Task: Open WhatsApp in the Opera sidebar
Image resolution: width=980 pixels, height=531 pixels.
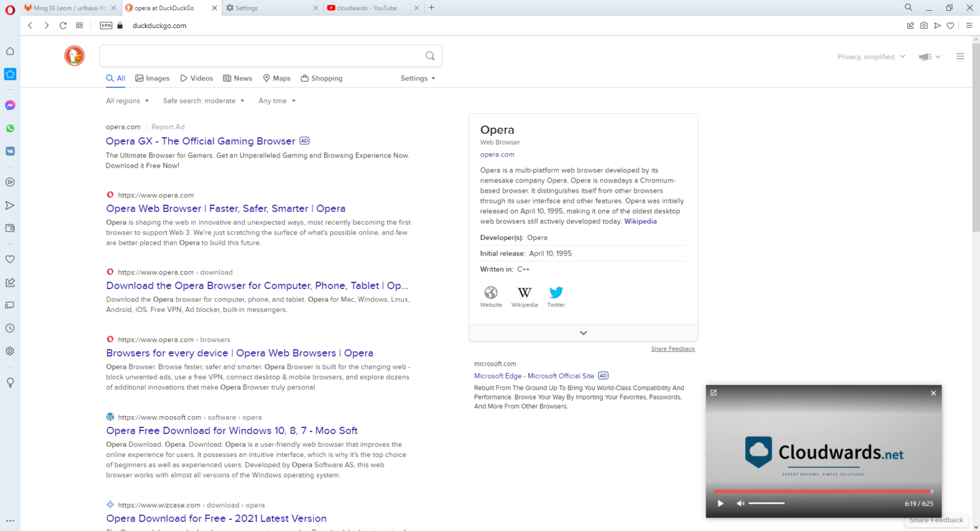Action: point(10,128)
